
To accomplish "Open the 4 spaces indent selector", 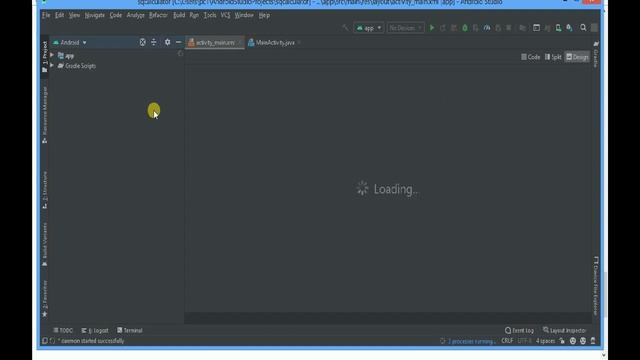I will pos(545,341).
